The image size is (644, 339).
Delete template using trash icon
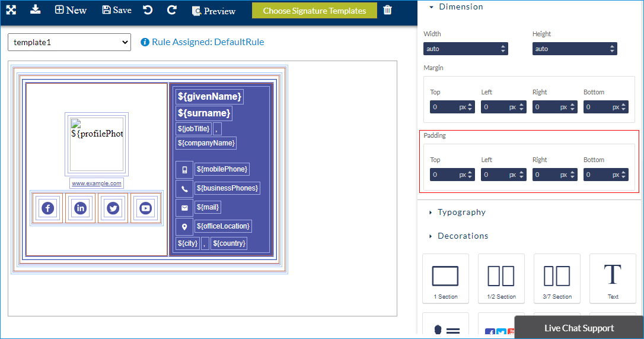(x=387, y=10)
